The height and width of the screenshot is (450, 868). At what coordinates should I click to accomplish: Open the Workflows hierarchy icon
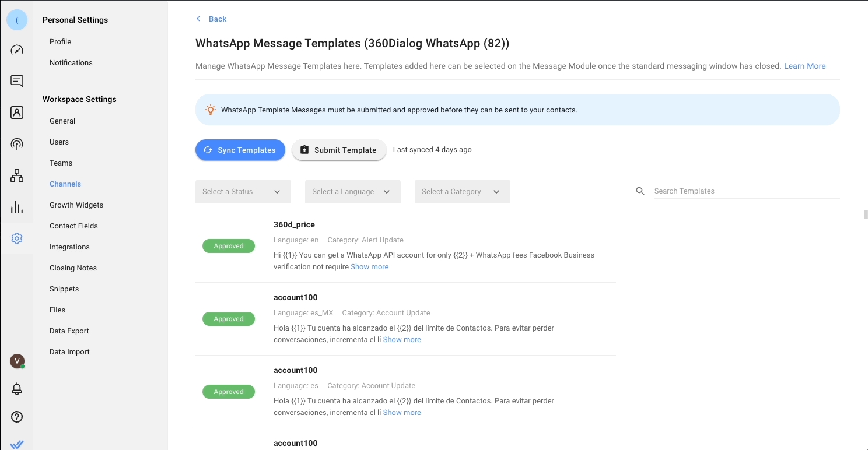pyautogui.click(x=17, y=175)
